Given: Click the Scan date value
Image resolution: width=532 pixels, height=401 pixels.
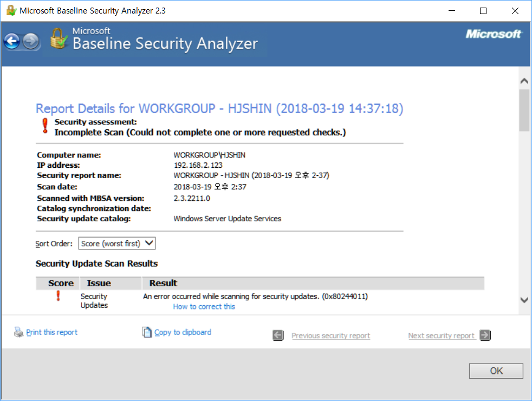Looking at the screenshot, I should tap(210, 187).
